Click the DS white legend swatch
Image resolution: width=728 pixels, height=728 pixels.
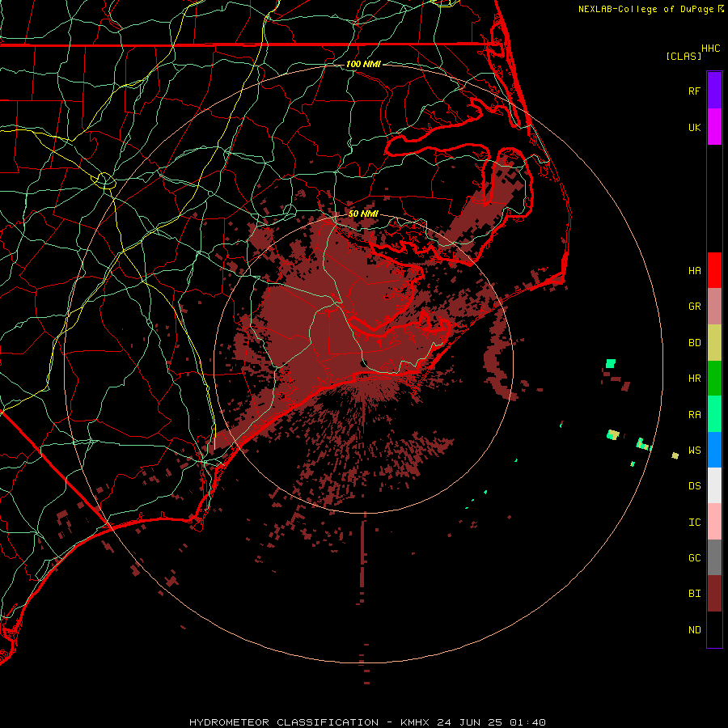coord(714,485)
